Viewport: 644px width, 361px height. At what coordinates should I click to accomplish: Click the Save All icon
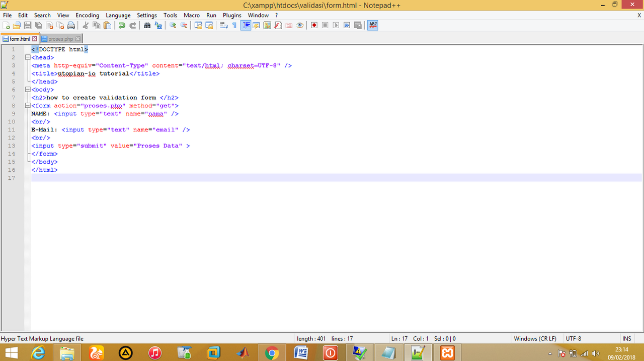point(38,25)
